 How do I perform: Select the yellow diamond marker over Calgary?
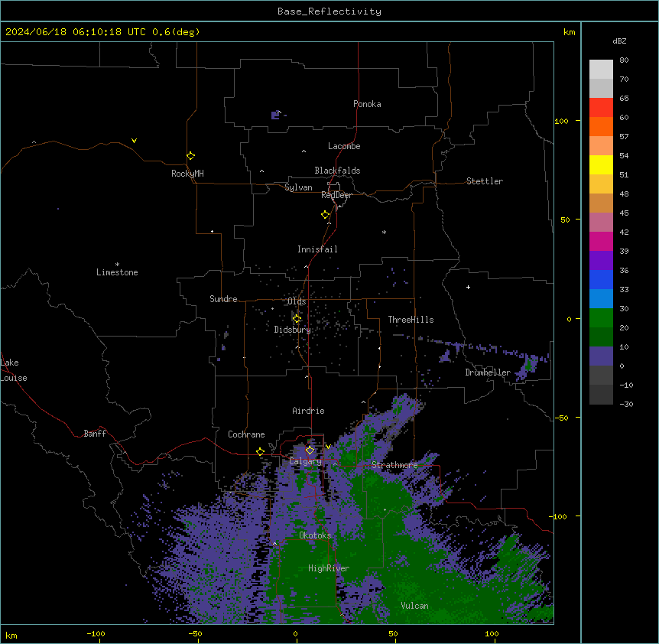pyautogui.click(x=310, y=450)
